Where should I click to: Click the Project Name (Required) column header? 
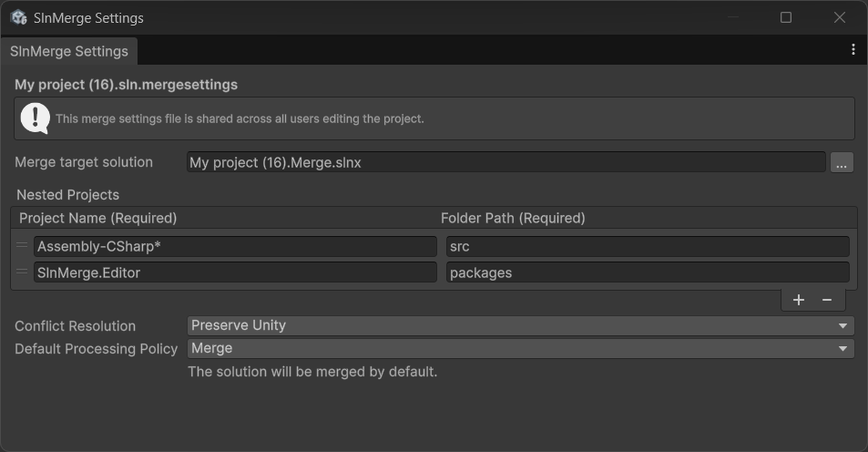click(98, 218)
